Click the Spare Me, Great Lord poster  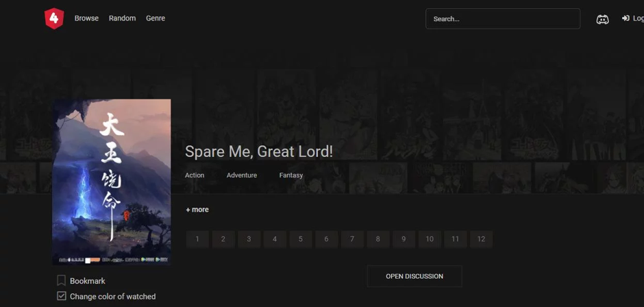(111, 182)
